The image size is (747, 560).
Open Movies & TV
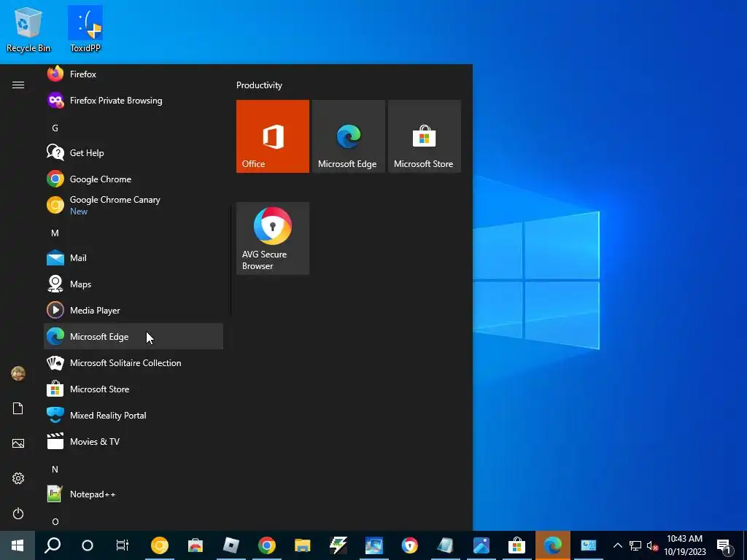pyautogui.click(x=133, y=441)
